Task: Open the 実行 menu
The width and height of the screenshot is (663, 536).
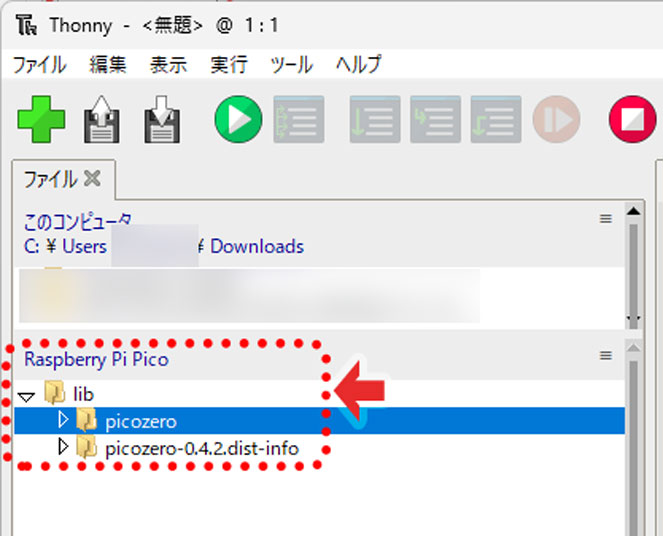Action: coord(229,65)
